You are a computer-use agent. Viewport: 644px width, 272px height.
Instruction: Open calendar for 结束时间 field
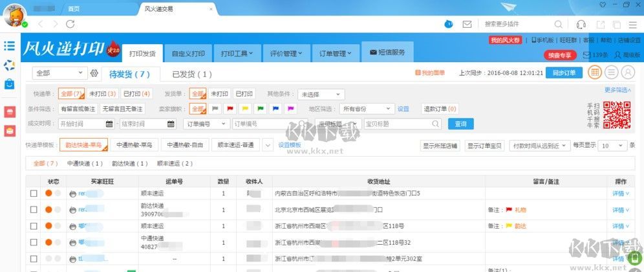point(171,124)
